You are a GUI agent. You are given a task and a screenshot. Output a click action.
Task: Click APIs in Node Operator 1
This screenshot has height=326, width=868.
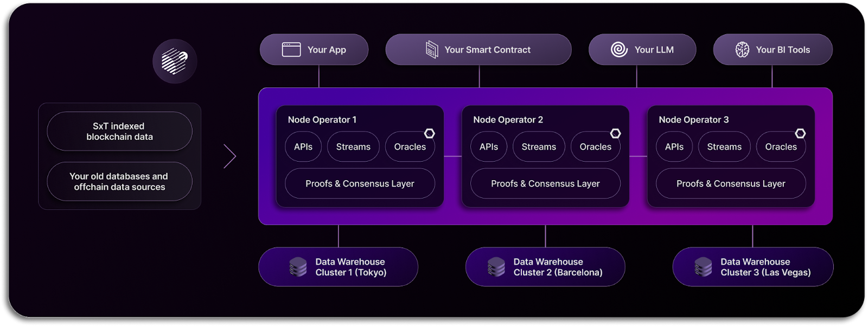pyautogui.click(x=303, y=146)
